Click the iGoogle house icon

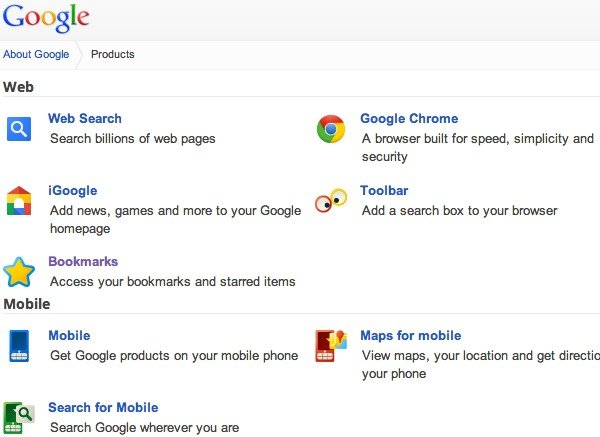pos(19,201)
